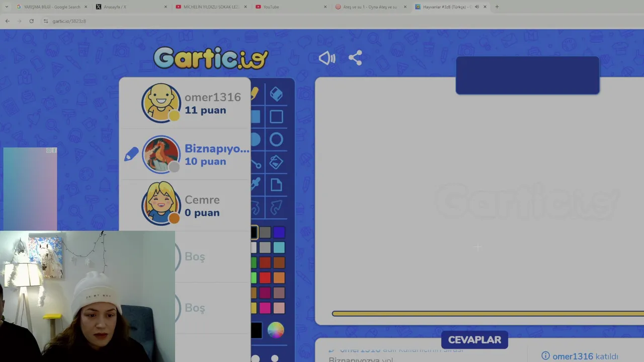Screen dimensions: 644x362
Task: Click the share icon beside the logo
Action: [355, 58]
